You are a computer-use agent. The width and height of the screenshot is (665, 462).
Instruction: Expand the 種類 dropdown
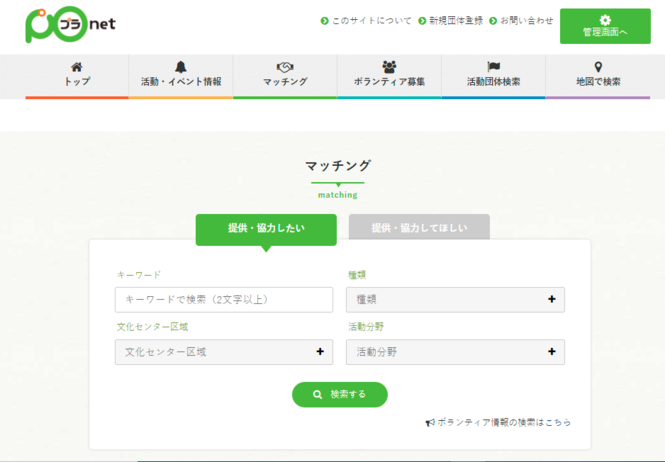coord(455,299)
